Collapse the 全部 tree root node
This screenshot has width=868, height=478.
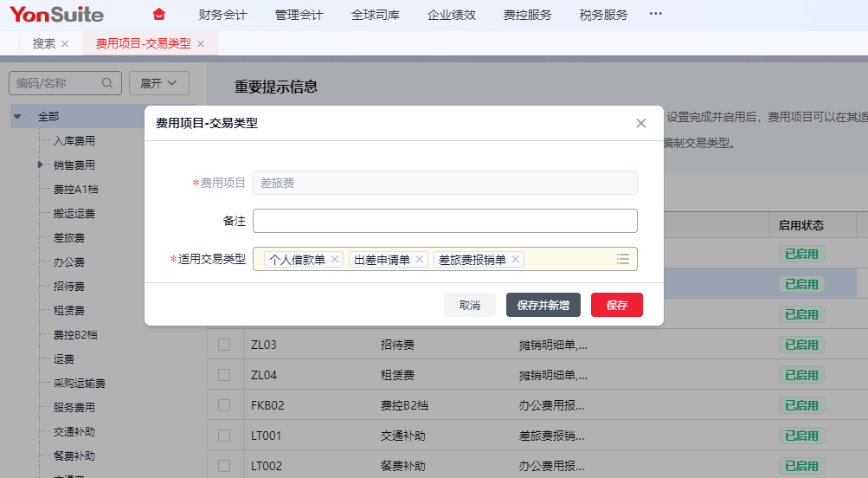(x=17, y=116)
